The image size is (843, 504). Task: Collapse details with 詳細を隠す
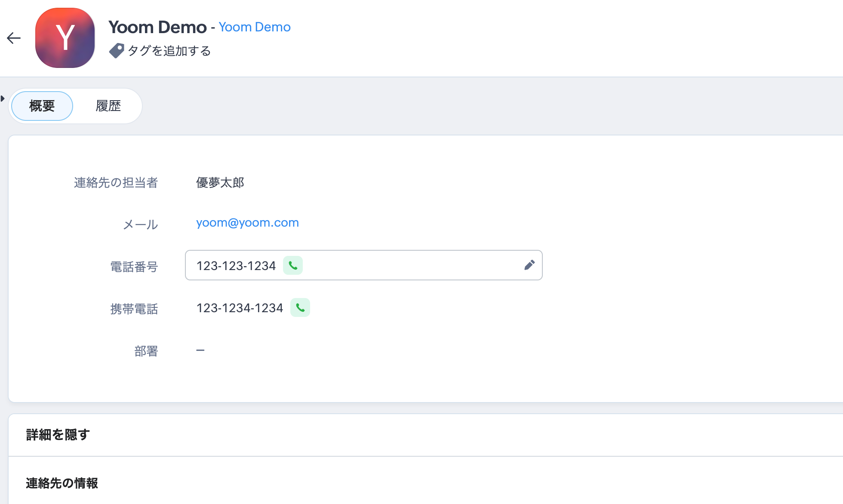pos(58,435)
